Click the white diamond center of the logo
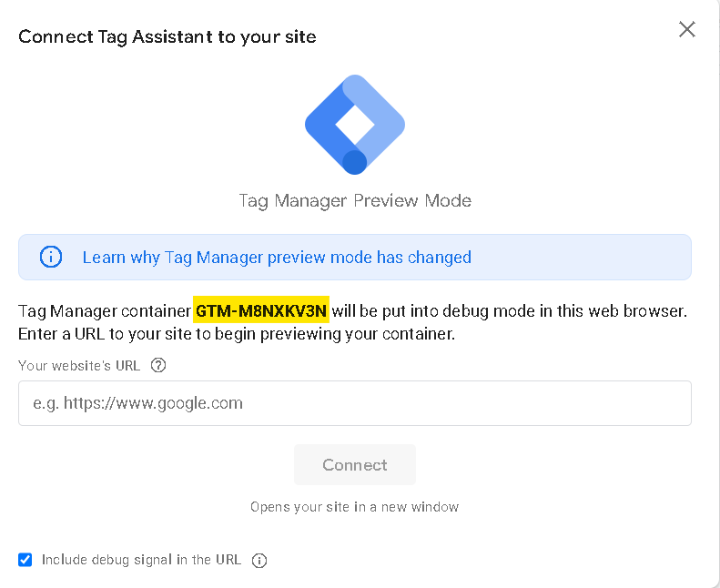Screen dimensions: 720x588 pos(355,125)
